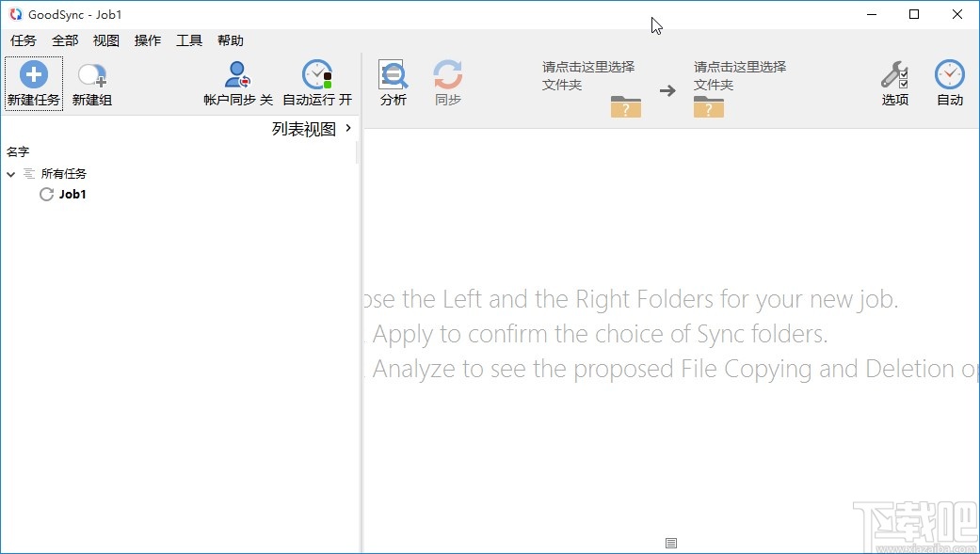Viewport: 980px width, 554px height.
Task: Open the 工具 menu
Action: pos(188,40)
